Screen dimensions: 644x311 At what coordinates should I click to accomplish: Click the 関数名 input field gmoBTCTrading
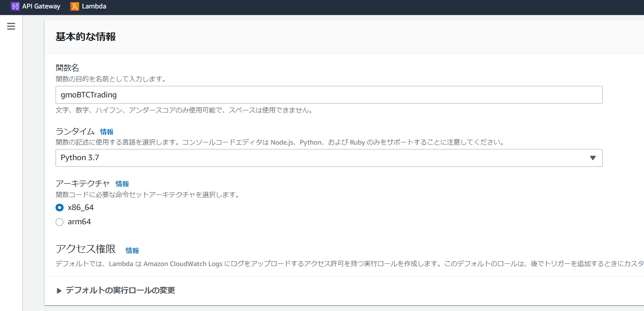click(x=329, y=95)
